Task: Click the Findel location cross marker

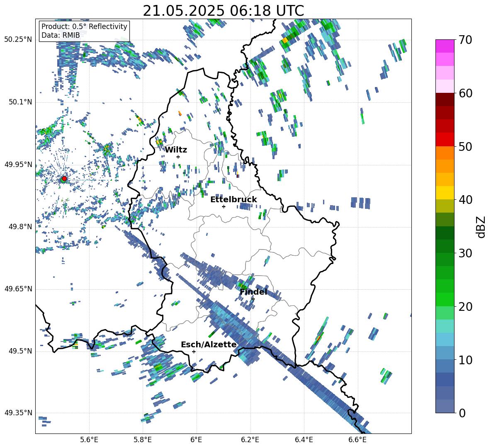Action: (253, 299)
